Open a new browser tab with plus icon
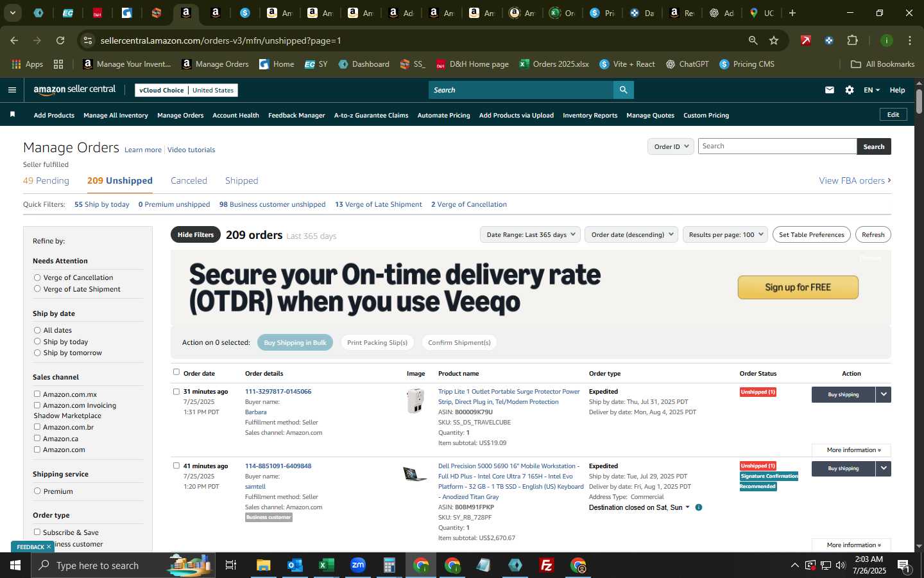The width and height of the screenshot is (924, 578). [792, 13]
